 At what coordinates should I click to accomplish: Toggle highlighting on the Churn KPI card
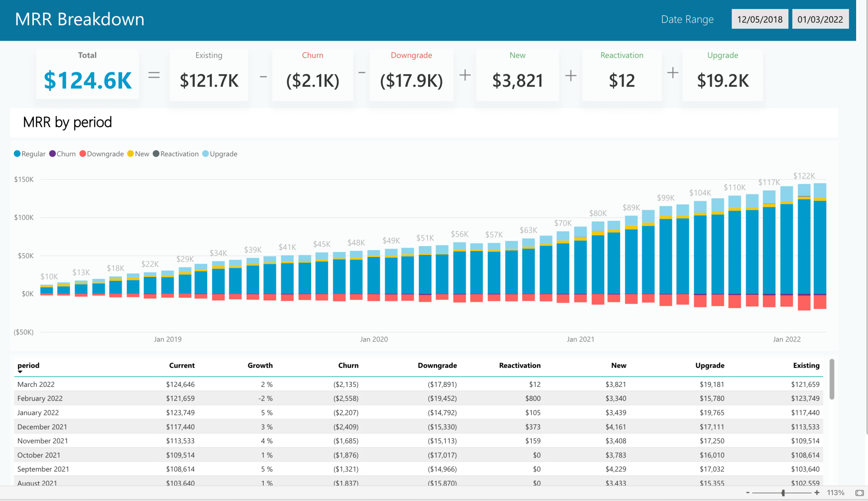click(x=312, y=75)
